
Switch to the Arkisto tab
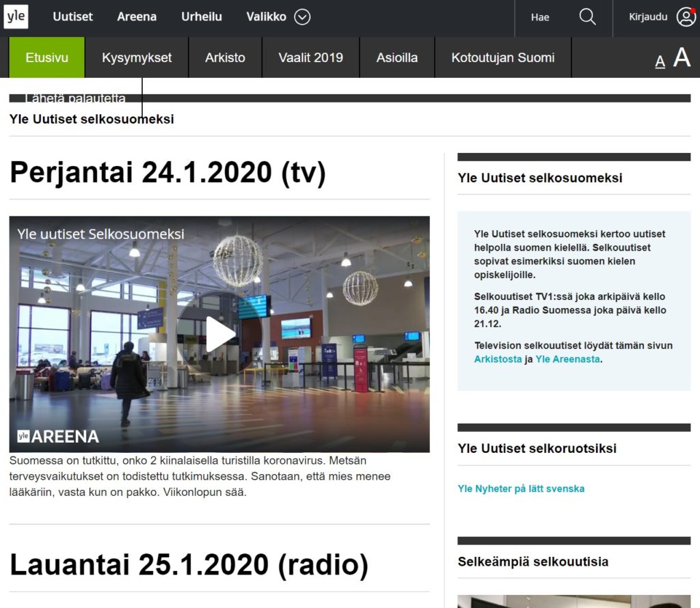pyautogui.click(x=225, y=57)
